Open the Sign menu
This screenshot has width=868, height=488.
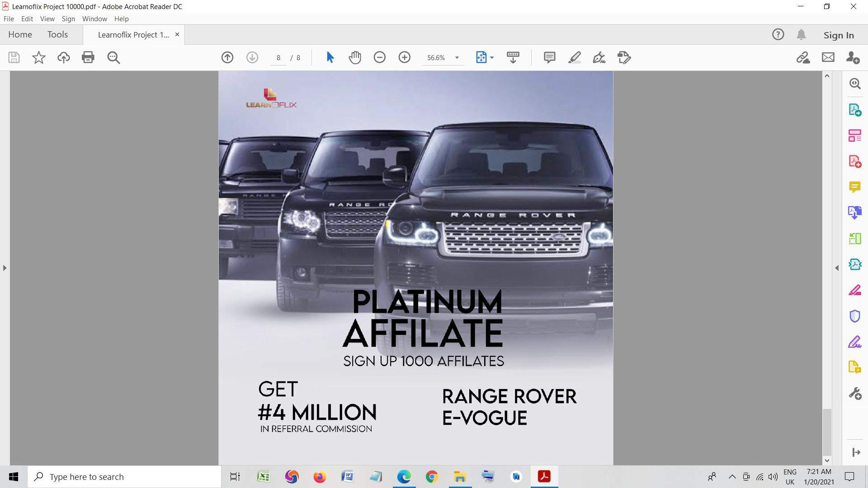click(68, 19)
